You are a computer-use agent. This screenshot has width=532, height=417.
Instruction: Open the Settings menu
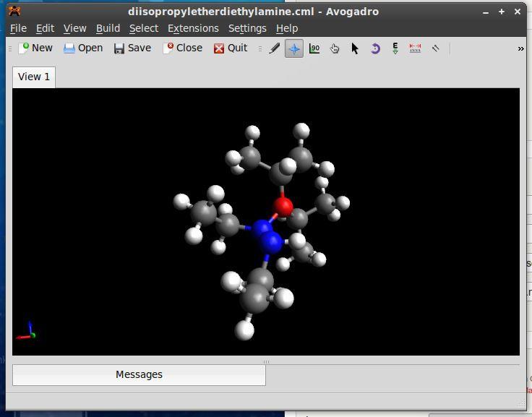[x=247, y=28]
